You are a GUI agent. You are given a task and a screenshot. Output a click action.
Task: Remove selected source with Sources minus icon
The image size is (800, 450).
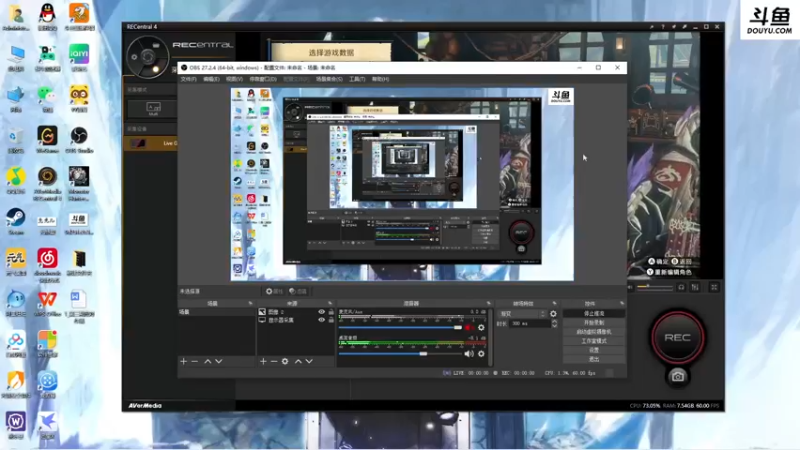(x=274, y=361)
